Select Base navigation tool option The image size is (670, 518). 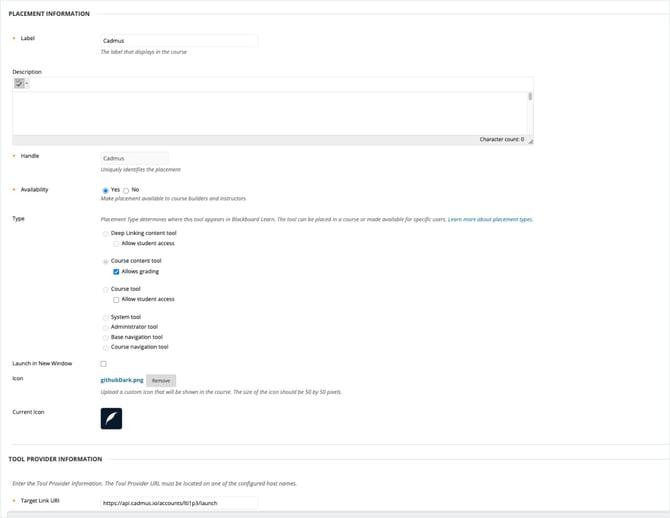click(x=106, y=337)
